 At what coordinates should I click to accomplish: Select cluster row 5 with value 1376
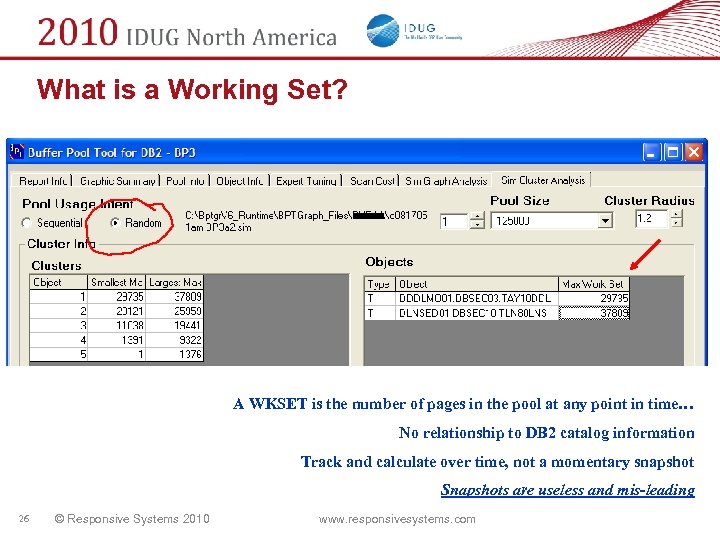(x=116, y=354)
